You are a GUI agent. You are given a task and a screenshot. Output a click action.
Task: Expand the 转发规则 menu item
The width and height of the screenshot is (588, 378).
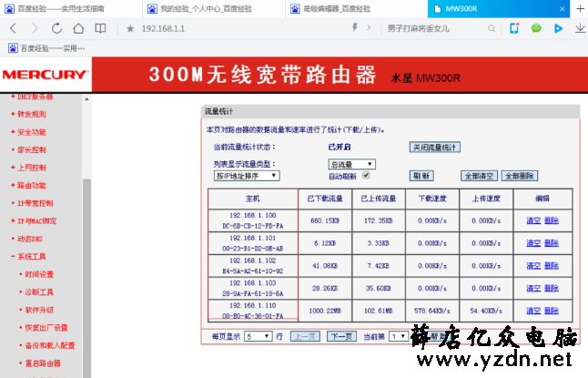(x=32, y=114)
